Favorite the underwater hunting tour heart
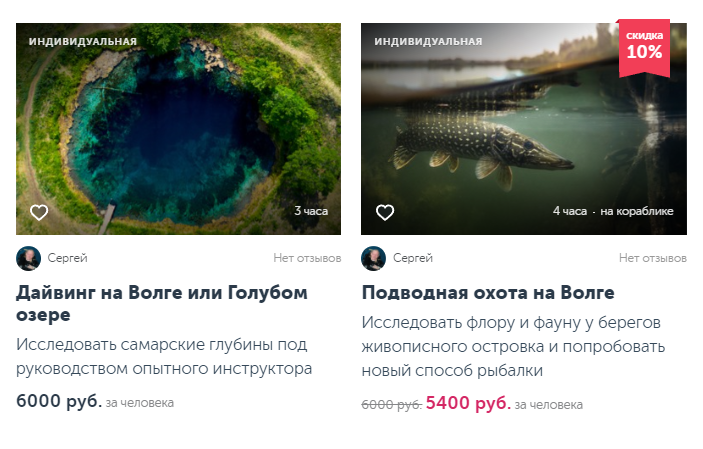This screenshot has width=703, height=449. click(x=385, y=212)
